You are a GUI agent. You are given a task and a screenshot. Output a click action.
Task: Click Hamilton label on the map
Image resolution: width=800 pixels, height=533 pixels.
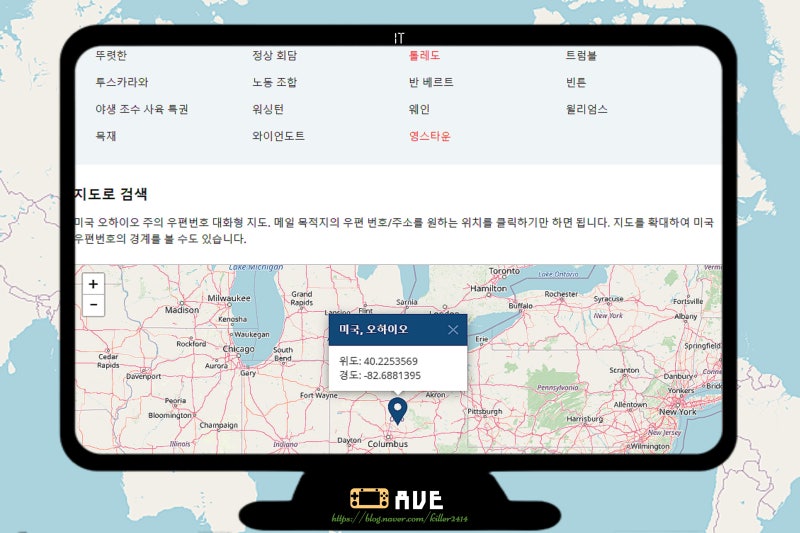[x=488, y=289]
